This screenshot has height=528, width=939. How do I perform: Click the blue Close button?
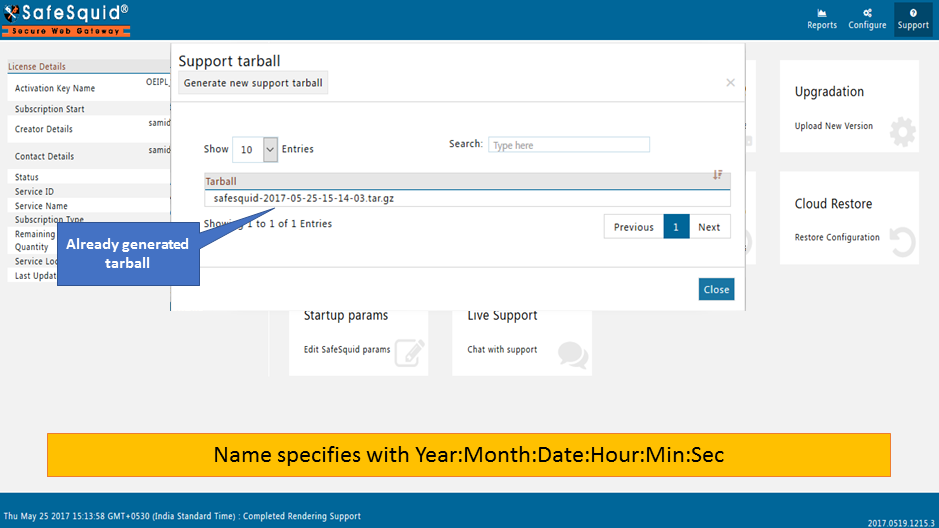716,289
